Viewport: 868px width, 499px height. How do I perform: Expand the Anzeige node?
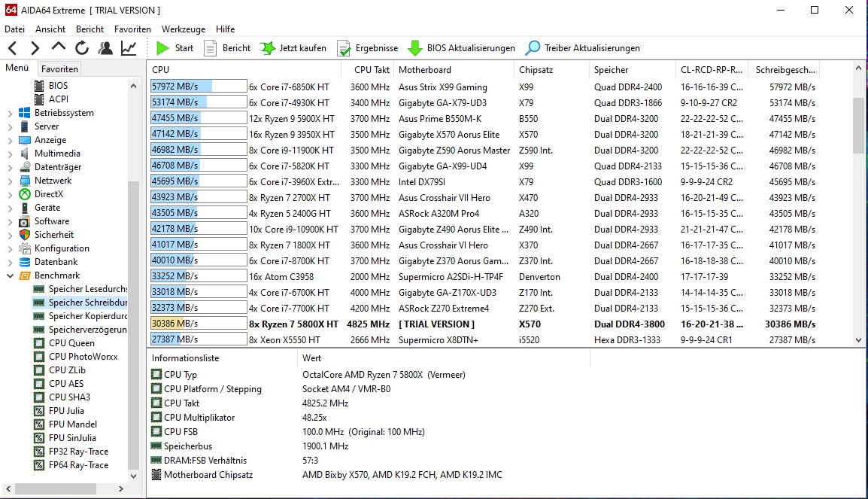coord(10,140)
